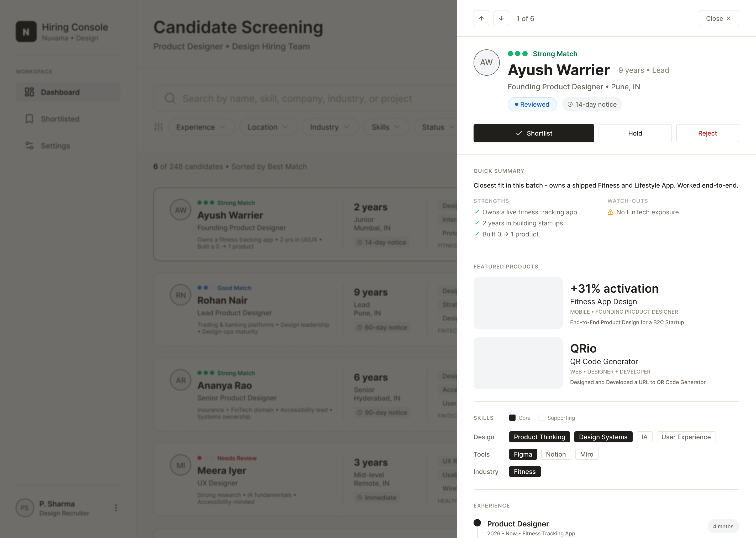Open the +31% activation product title
Viewport: 756px width, 538px height.
(x=614, y=288)
